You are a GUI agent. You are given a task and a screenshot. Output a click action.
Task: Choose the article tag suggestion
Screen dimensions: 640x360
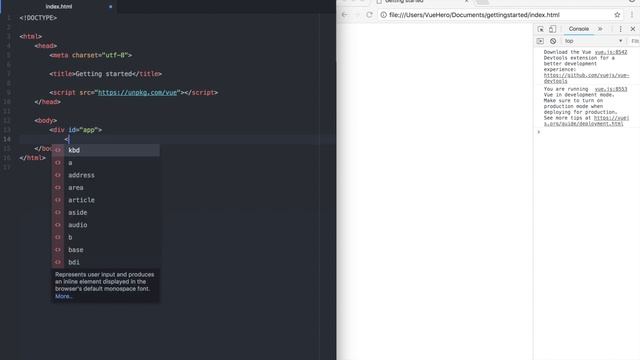click(x=105, y=200)
